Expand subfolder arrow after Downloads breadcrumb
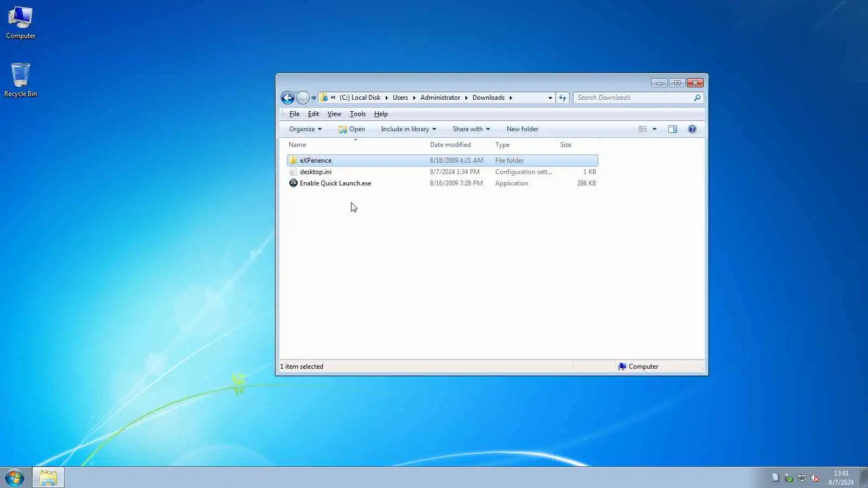Viewport: 868px width, 488px height. point(510,98)
